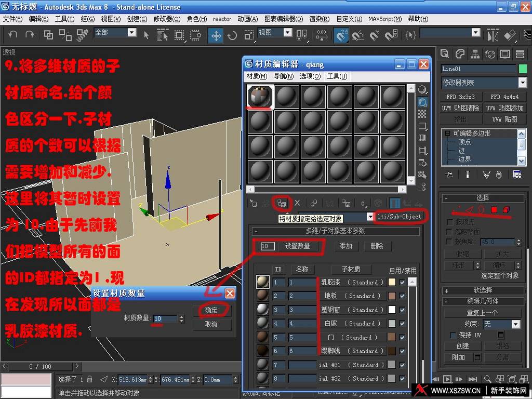Image resolution: width=532 pixels, height=399 pixels.
Task: Toggle enable checkbox for 踢脚线 sub-material
Action: (x=403, y=351)
